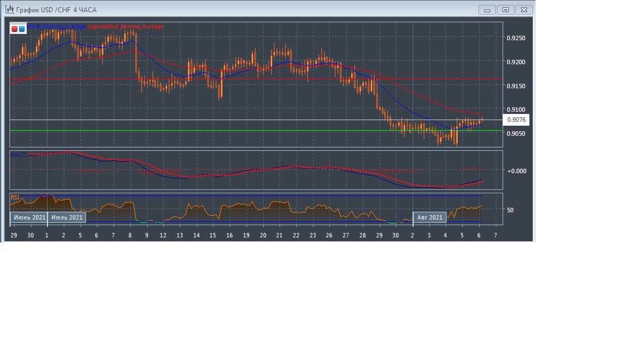The height and width of the screenshot is (362, 644).
Task: Minimize the USD/CHF chart window
Action: click(x=487, y=9)
